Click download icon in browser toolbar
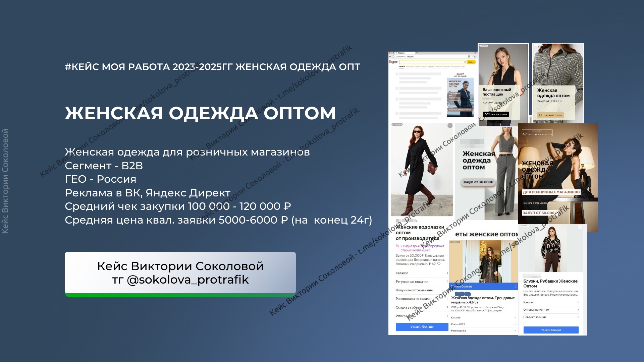The height and width of the screenshot is (362, 644). [x=475, y=56]
